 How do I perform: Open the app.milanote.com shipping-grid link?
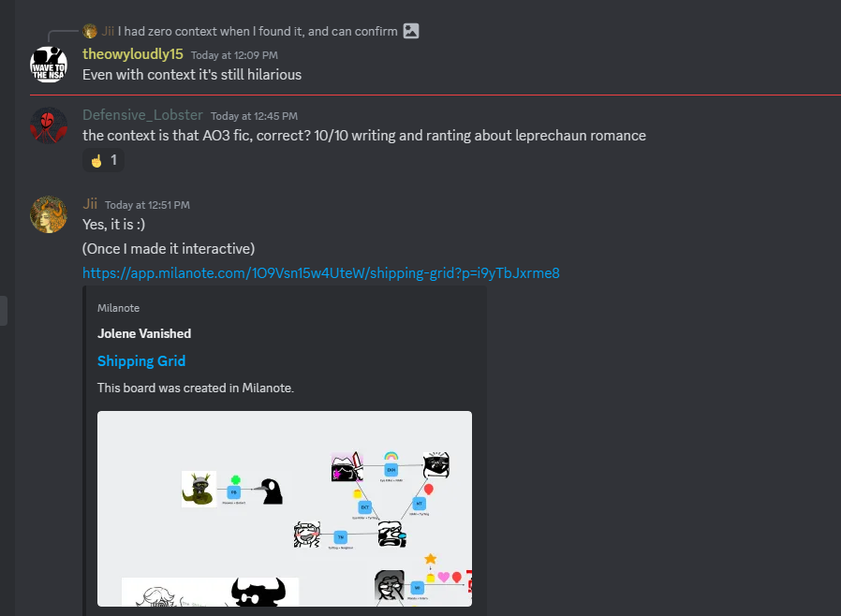[320, 272]
